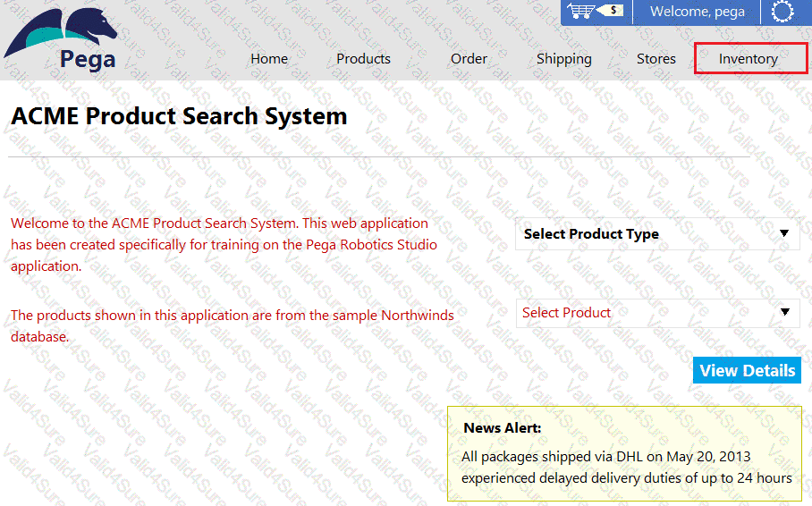Click the News Alert heading

tap(502, 428)
